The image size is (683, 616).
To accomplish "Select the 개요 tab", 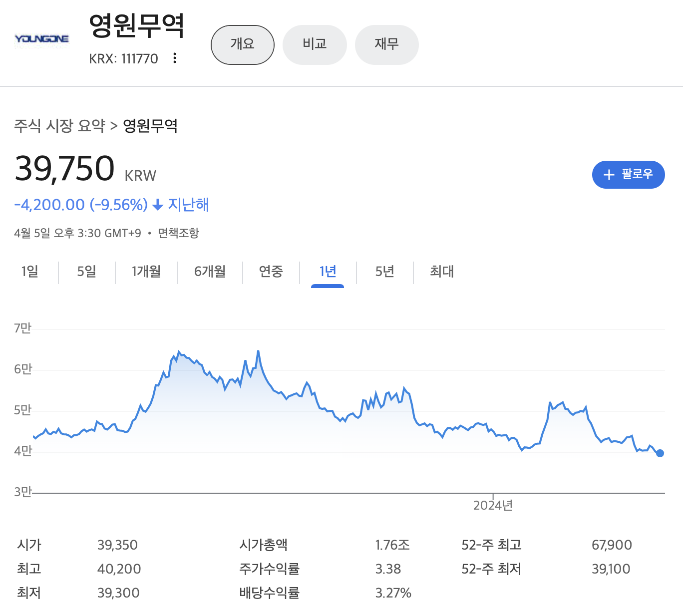I will [243, 45].
